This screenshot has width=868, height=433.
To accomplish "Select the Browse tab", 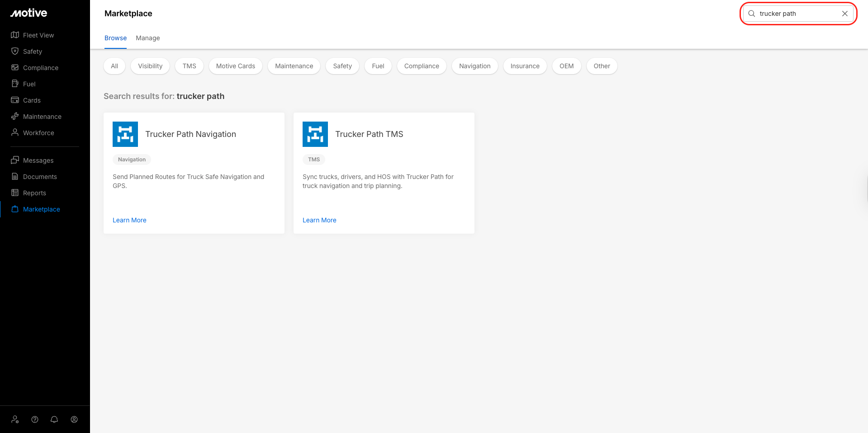I will pos(115,38).
